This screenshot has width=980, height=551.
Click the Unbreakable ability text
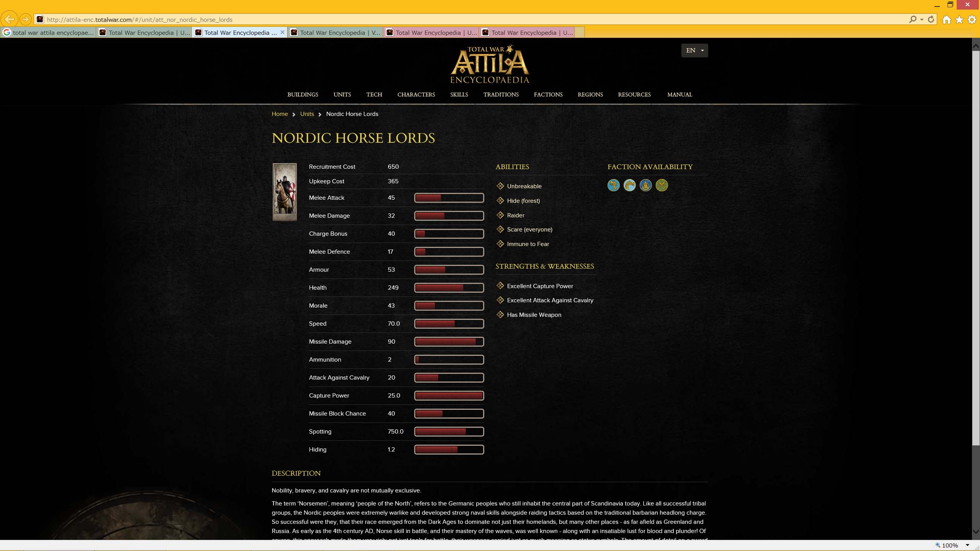tap(524, 186)
